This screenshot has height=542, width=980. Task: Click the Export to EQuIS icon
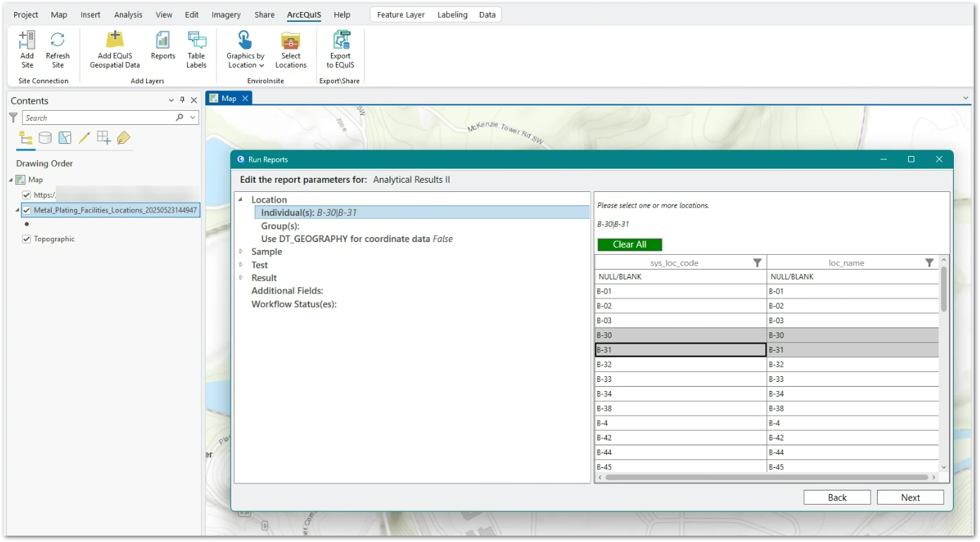pyautogui.click(x=340, y=49)
